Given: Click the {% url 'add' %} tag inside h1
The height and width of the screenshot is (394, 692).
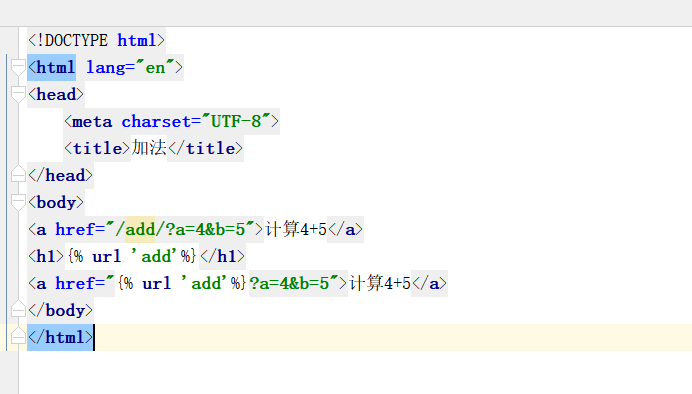Looking at the screenshot, I should (132, 256).
